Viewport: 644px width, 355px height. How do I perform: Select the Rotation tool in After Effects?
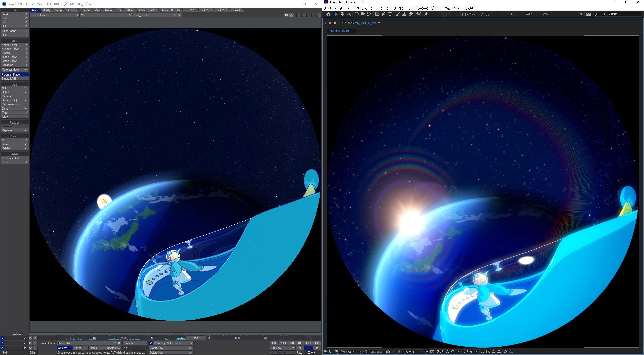coord(356,14)
